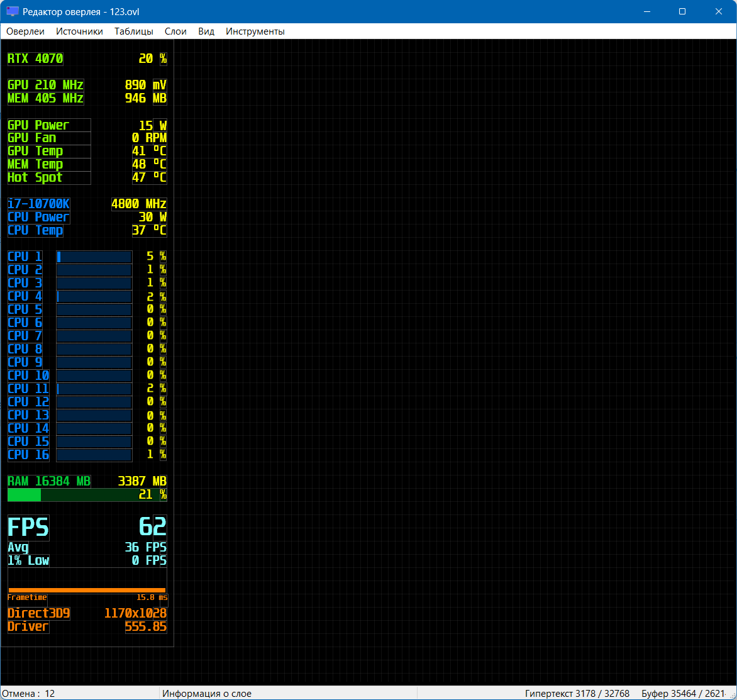This screenshot has width=737, height=700.
Task: Select the Frametime label
Action: [x=27, y=597]
